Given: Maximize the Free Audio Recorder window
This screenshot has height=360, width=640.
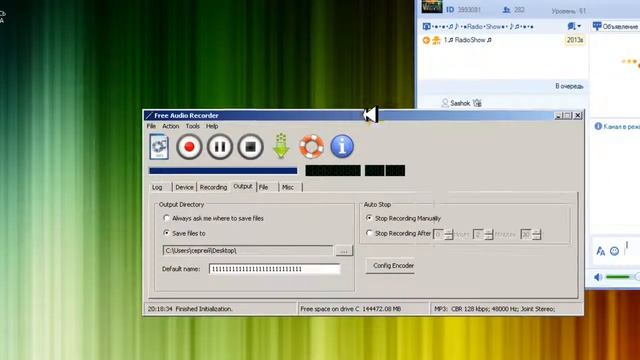Looking at the screenshot, I should click(x=568, y=116).
